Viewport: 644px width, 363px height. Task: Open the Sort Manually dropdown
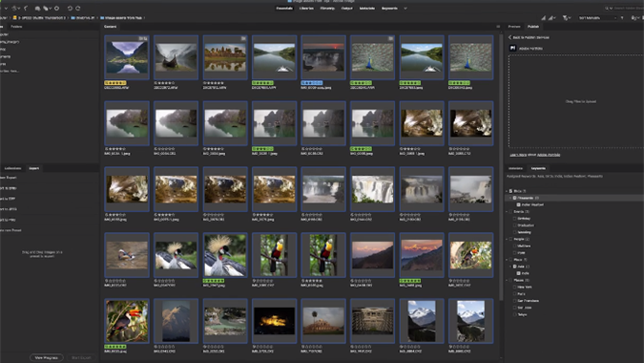point(597,18)
